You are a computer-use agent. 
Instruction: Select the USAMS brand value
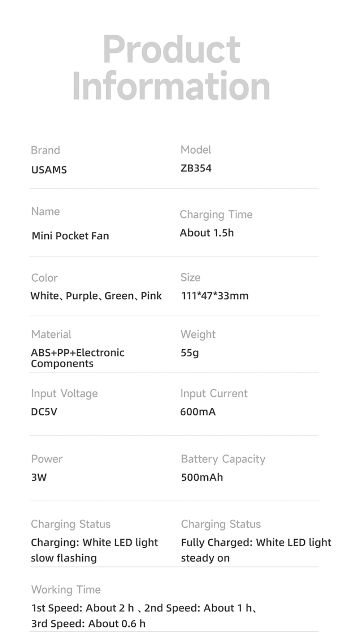(49, 170)
